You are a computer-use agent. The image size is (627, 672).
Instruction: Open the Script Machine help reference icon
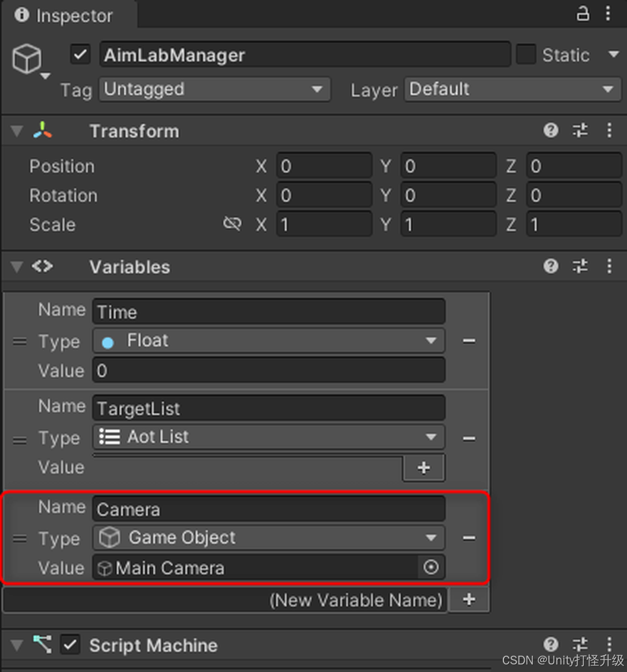pyautogui.click(x=551, y=644)
